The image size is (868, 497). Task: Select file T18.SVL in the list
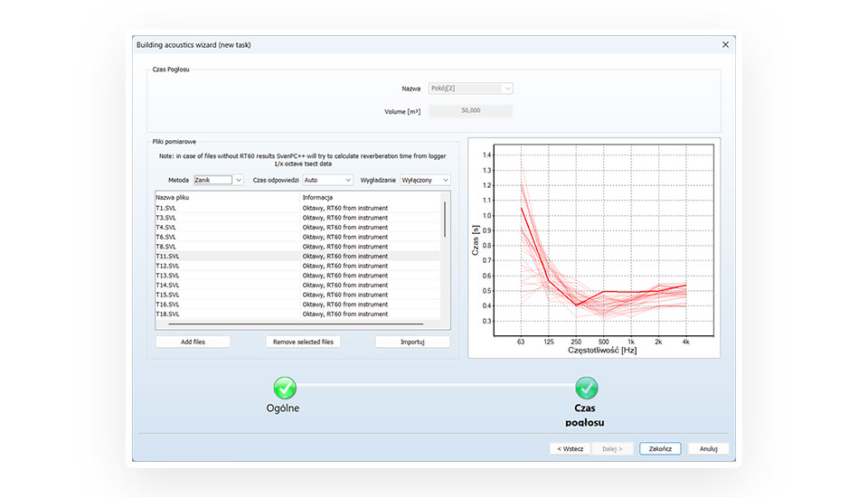coord(297,314)
